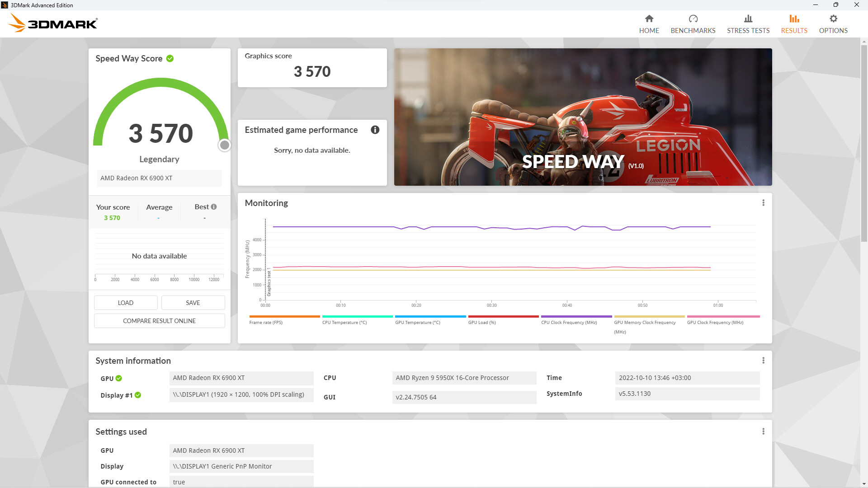Image resolution: width=868 pixels, height=488 pixels.
Task: Click the 3DMark Home icon
Action: click(649, 19)
